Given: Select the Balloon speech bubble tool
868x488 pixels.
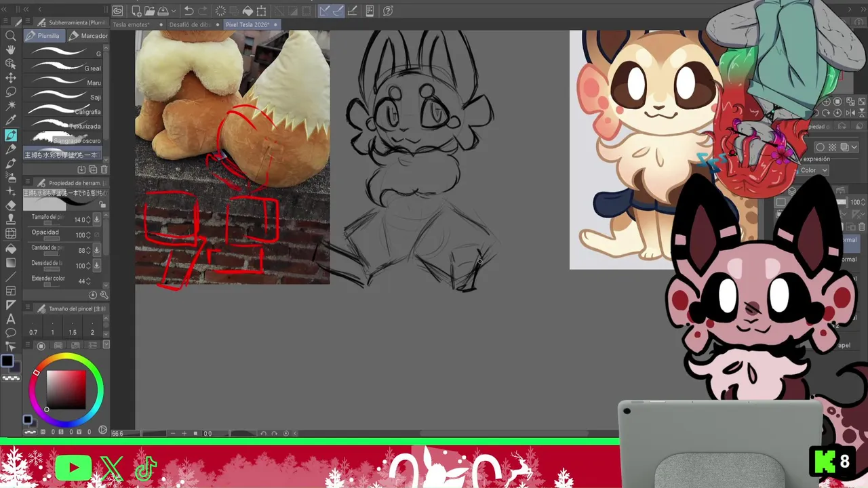Looking at the screenshot, I should (x=11, y=333).
